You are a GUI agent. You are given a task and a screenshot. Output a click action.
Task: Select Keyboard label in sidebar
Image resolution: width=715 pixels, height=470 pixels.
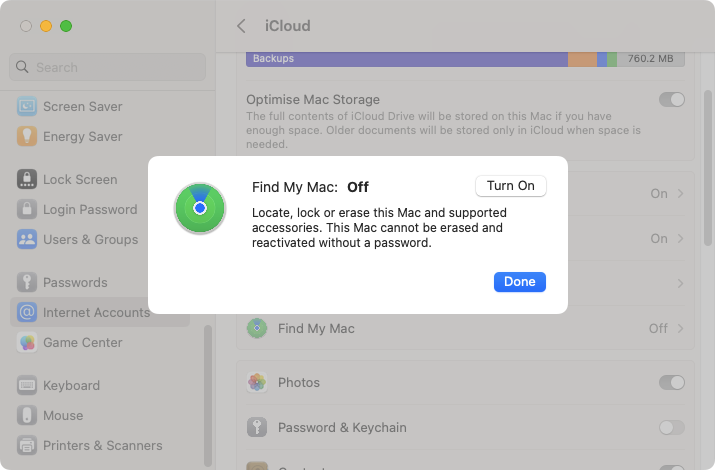pos(71,385)
